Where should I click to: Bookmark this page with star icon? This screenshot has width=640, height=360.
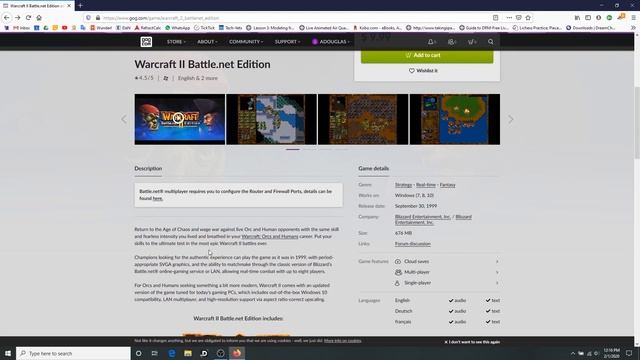click(528, 18)
